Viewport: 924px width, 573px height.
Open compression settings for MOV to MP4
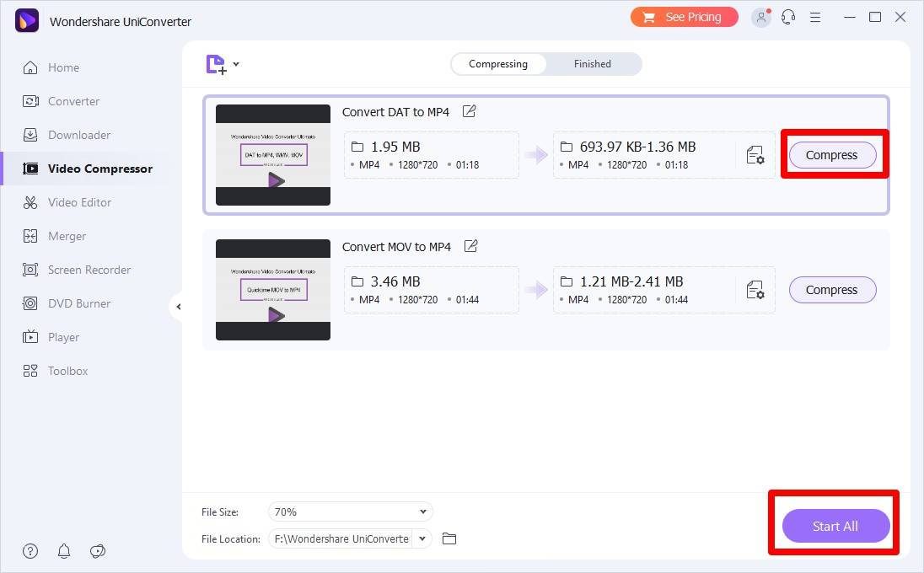click(x=755, y=290)
